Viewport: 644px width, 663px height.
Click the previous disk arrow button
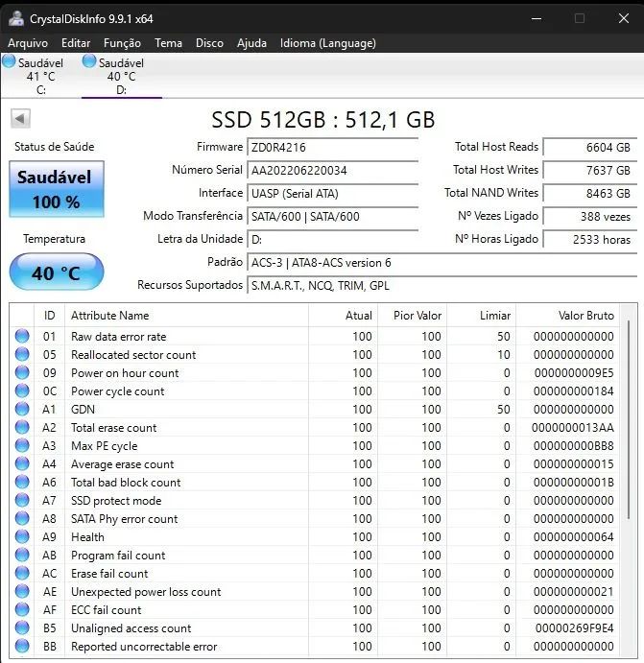point(20,118)
